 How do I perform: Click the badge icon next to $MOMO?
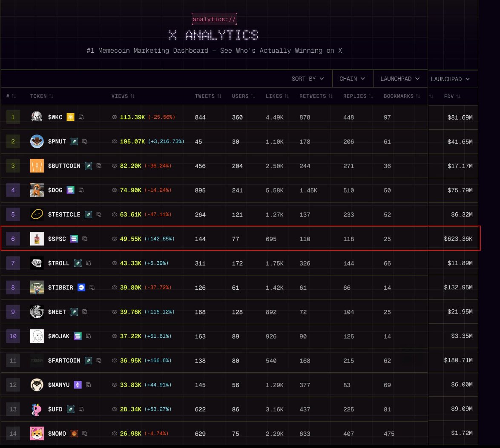(74, 434)
